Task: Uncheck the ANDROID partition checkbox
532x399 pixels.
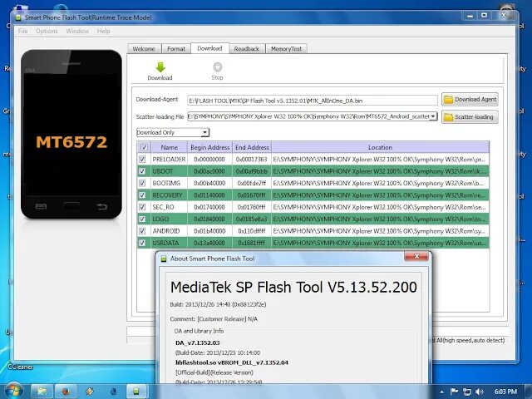Action: pos(142,231)
